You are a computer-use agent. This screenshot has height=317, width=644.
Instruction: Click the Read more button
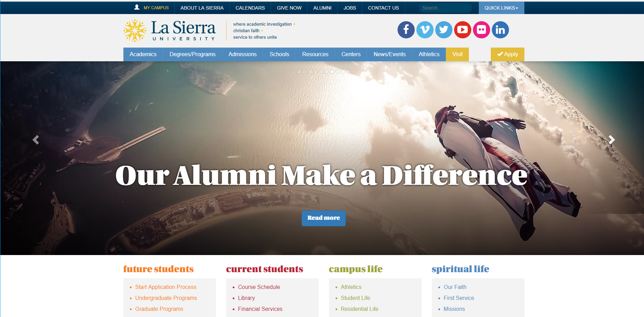coord(324,218)
